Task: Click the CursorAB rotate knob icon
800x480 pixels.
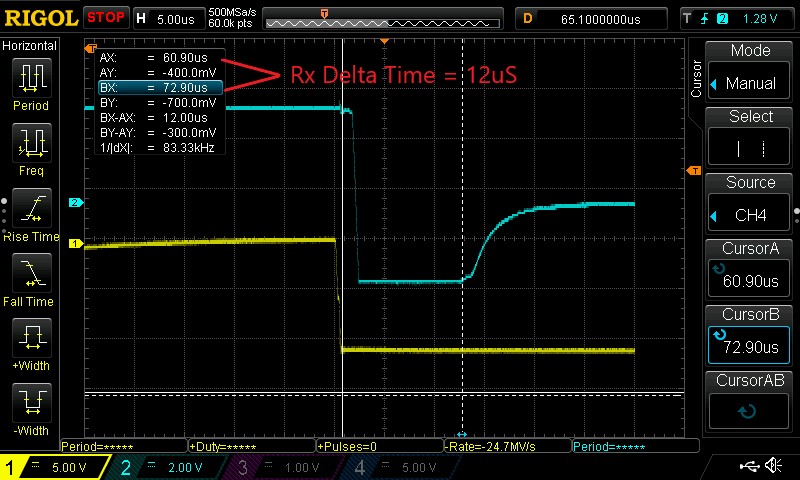Action: [746, 412]
